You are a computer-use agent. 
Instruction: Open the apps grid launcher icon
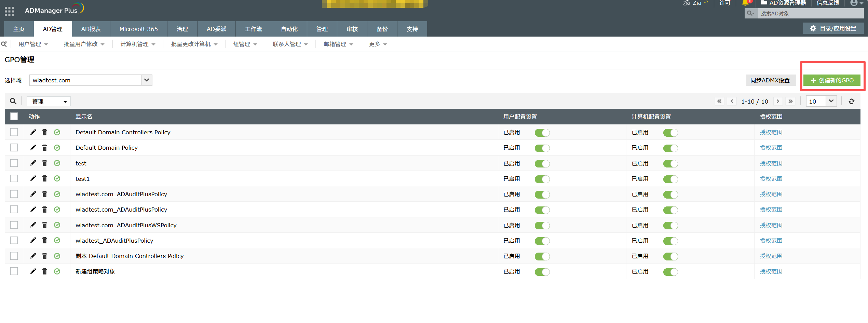click(x=9, y=11)
